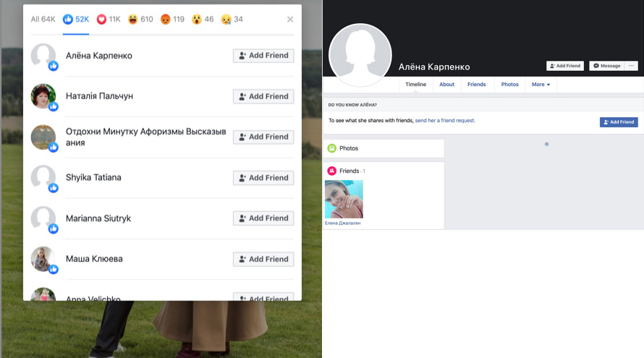Open the three-dots profile options menu
This screenshot has height=358, width=644.
click(x=631, y=66)
